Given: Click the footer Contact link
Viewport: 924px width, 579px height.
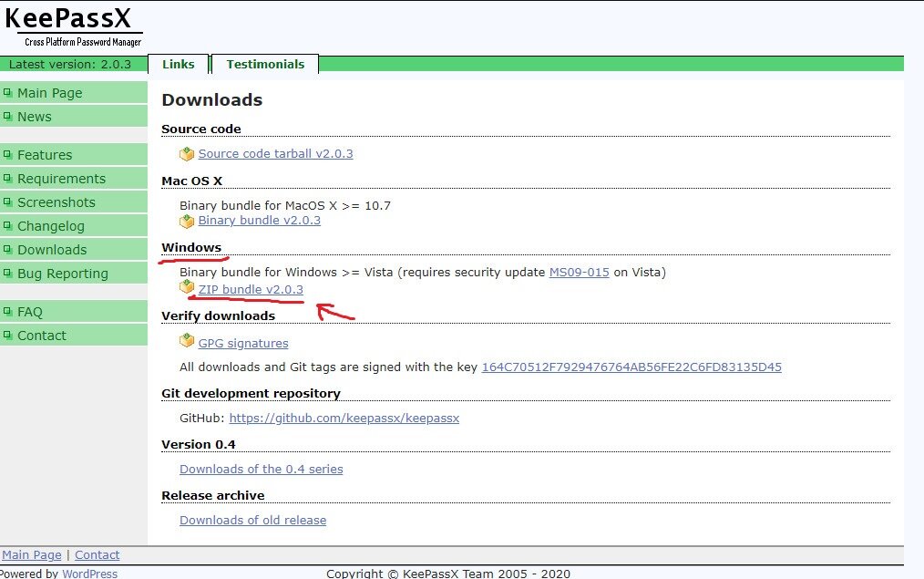Looking at the screenshot, I should pos(98,554).
